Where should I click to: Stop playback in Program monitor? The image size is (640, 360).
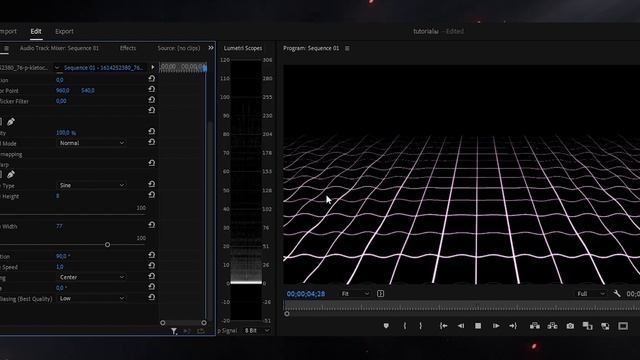coord(478,326)
